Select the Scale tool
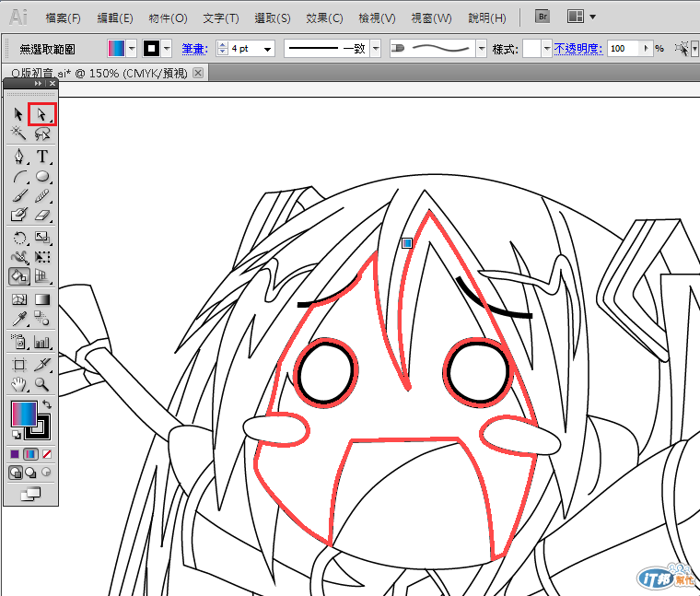700x596 pixels. coord(42,238)
